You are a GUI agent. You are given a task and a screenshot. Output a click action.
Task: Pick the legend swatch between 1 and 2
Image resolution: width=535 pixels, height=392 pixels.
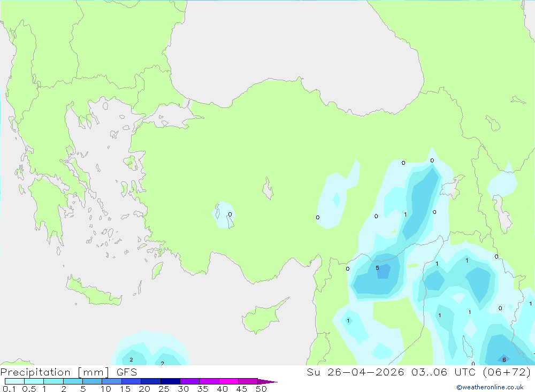[53, 381]
